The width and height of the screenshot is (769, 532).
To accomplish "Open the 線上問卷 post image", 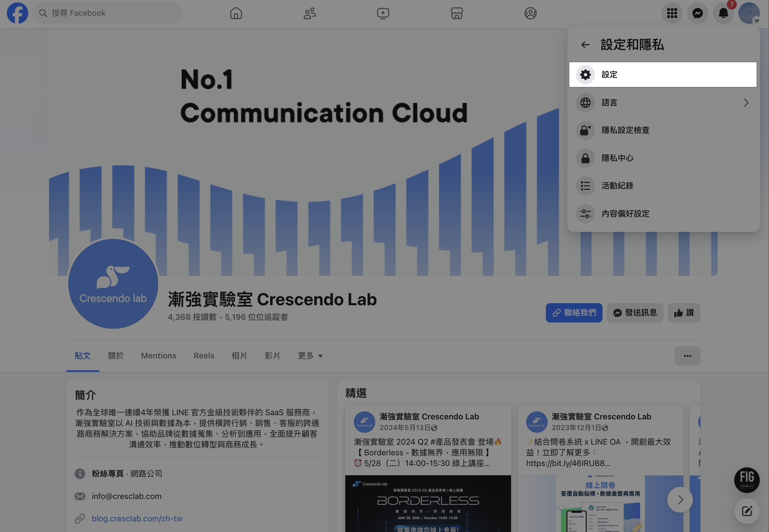I will click(x=600, y=504).
